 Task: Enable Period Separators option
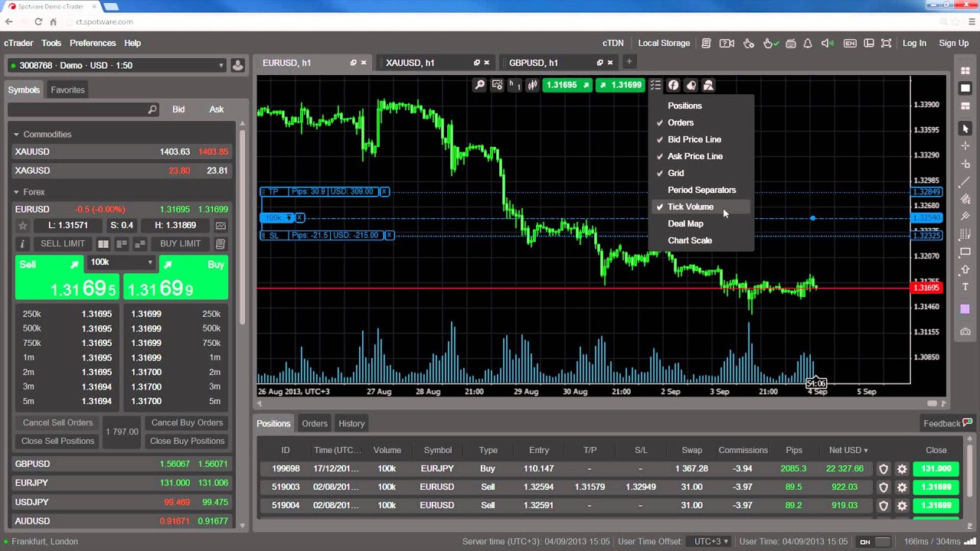pyautogui.click(x=701, y=190)
